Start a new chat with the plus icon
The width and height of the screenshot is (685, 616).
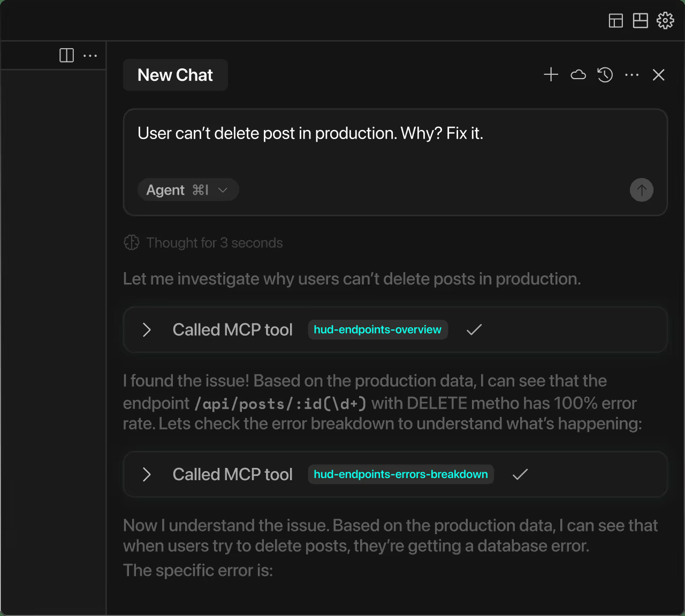pos(551,75)
